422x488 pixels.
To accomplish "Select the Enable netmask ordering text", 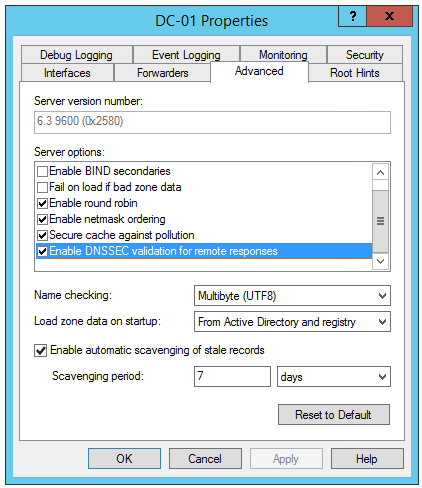I will (107, 219).
